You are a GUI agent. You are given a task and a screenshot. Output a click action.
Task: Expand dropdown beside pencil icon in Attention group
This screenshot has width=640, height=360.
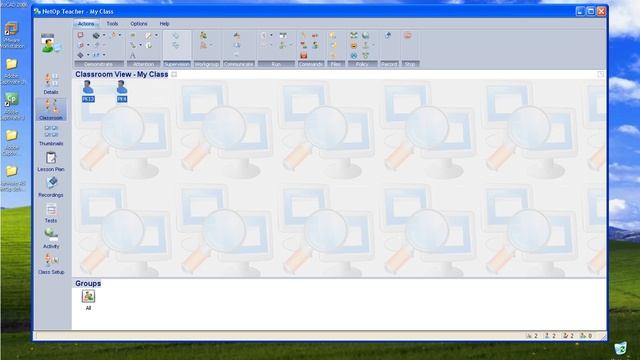tap(156, 35)
